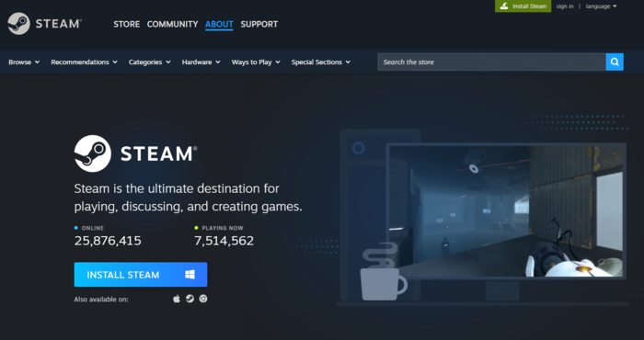
Task: Click the download icon in green Install Steam
Action: point(504,6)
